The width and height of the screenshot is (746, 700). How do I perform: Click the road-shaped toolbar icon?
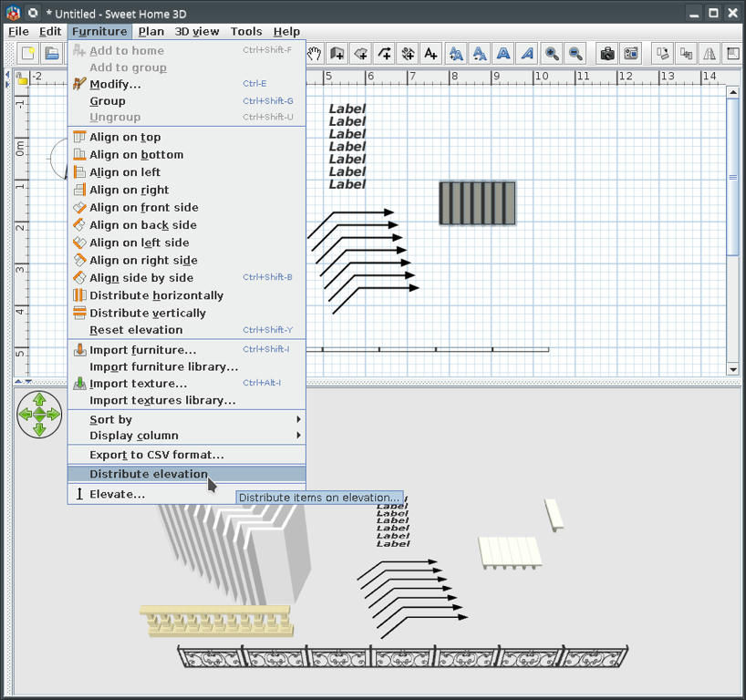tap(710, 53)
